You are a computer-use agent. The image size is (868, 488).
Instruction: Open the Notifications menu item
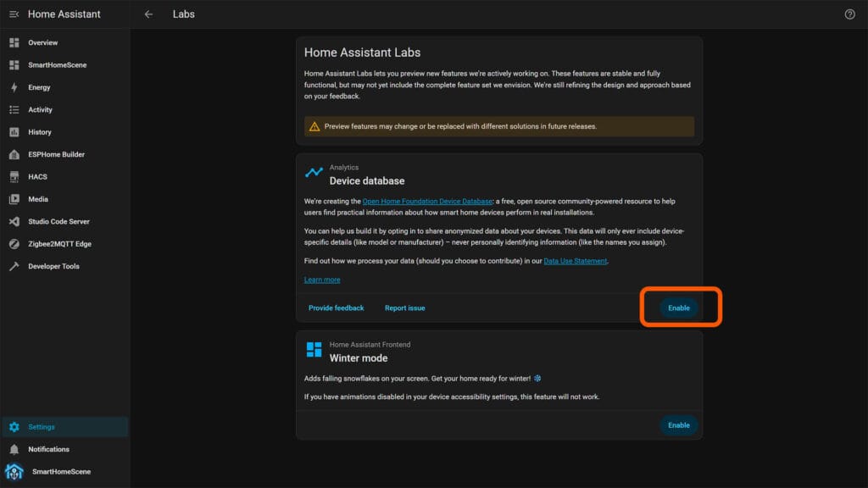coord(64,449)
